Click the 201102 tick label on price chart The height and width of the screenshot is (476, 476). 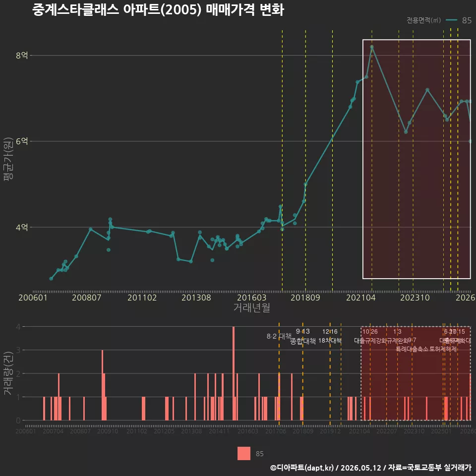pos(142,297)
